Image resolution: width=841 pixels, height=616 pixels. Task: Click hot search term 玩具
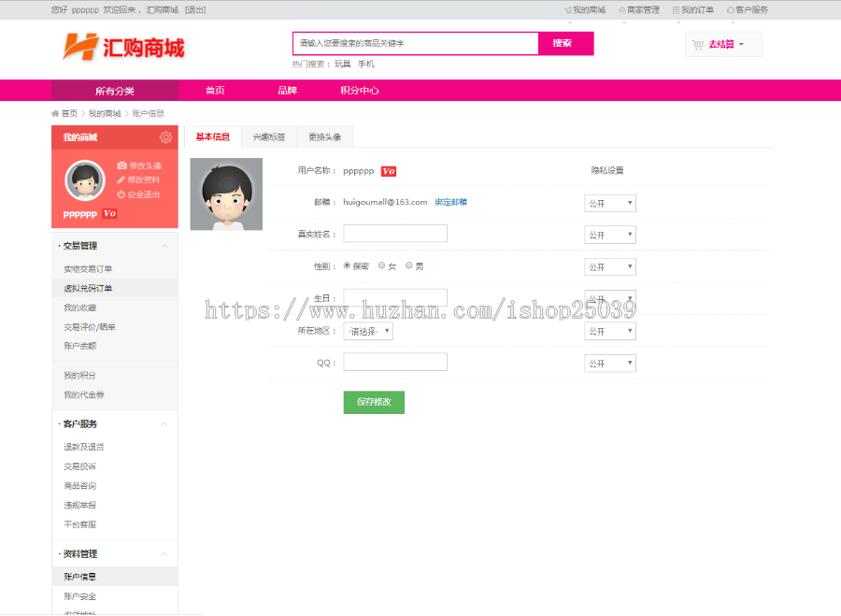click(x=342, y=64)
